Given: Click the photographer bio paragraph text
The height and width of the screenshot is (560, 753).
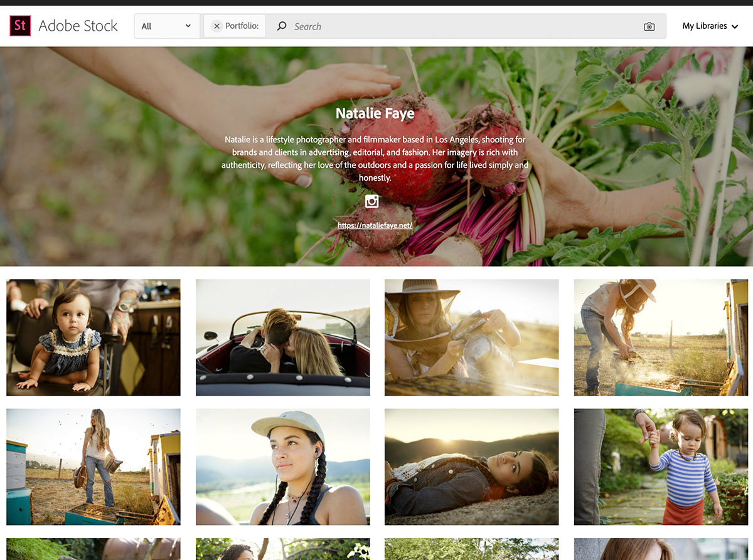Looking at the screenshot, I should pyautogui.click(x=375, y=159).
